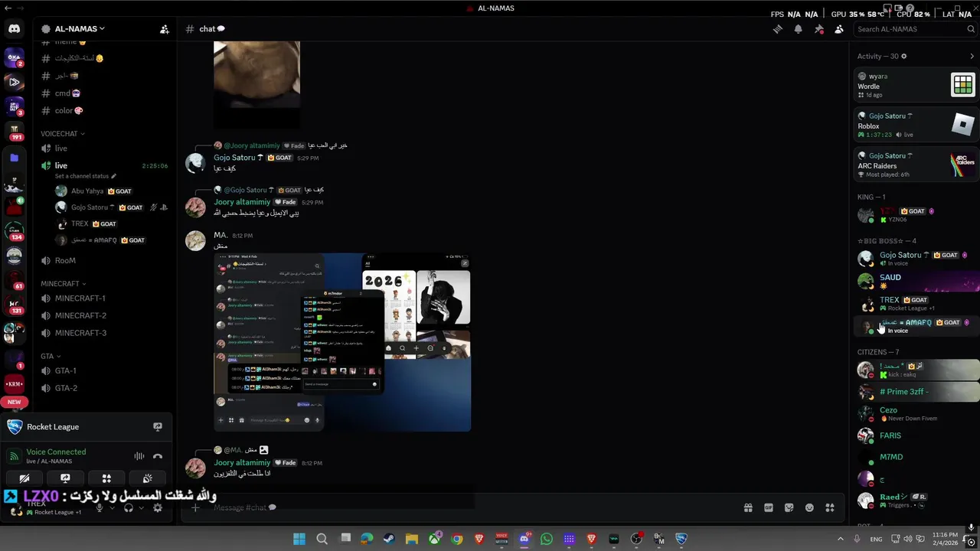The height and width of the screenshot is (551, 980).
Task: Open the Threads icon in channel header
Action: coord(777,29)
